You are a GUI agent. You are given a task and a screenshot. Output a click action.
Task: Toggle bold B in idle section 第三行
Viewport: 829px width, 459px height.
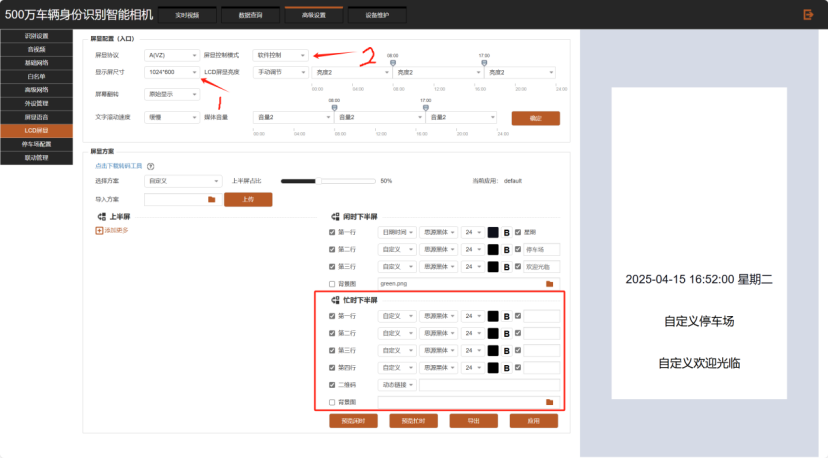point(506,267)
